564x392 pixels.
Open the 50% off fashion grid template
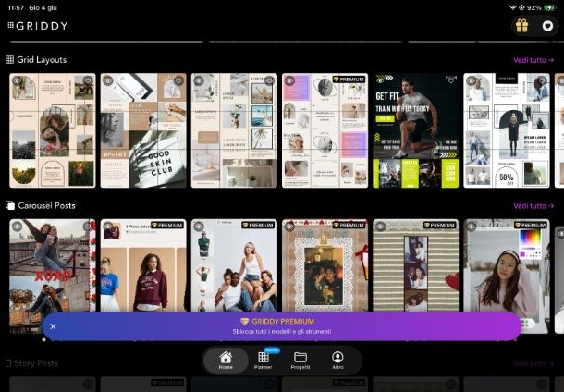507,130
